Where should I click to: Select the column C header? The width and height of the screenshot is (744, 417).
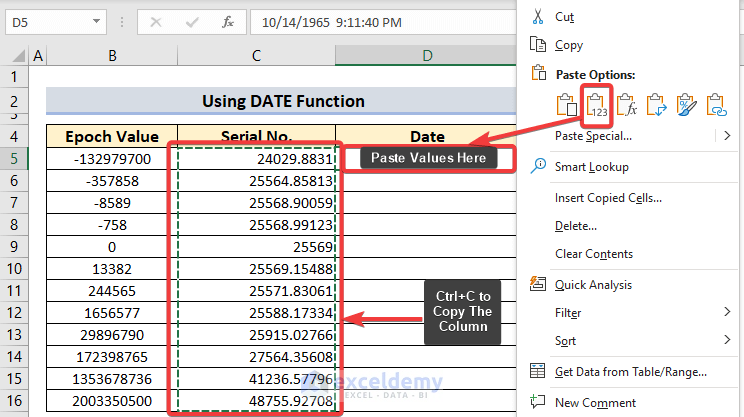[x=256, y=56]
